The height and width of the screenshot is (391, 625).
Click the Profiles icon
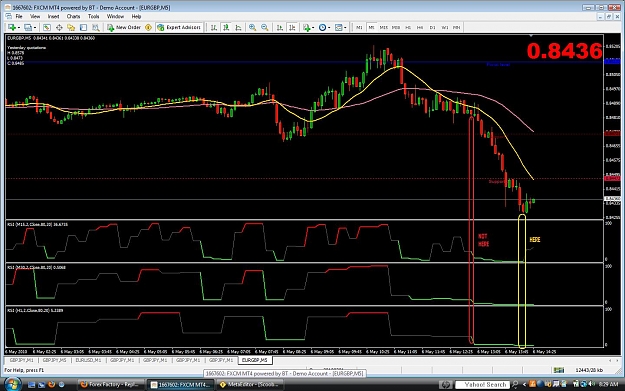coord(28,28)
